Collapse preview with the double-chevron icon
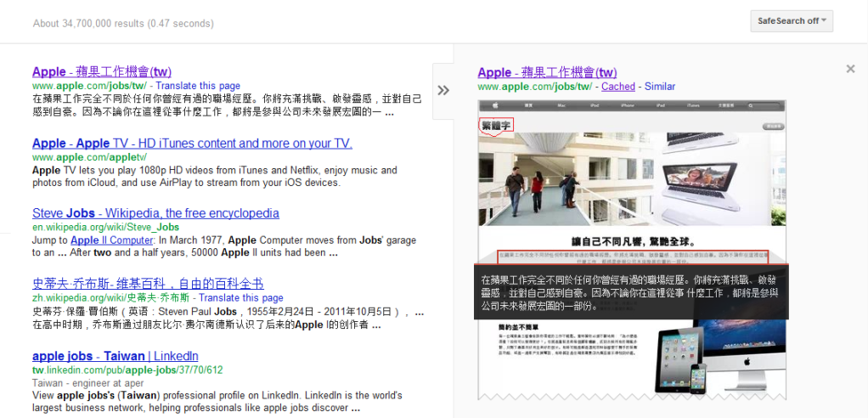 pyautogui.click(x=443, y=90)
